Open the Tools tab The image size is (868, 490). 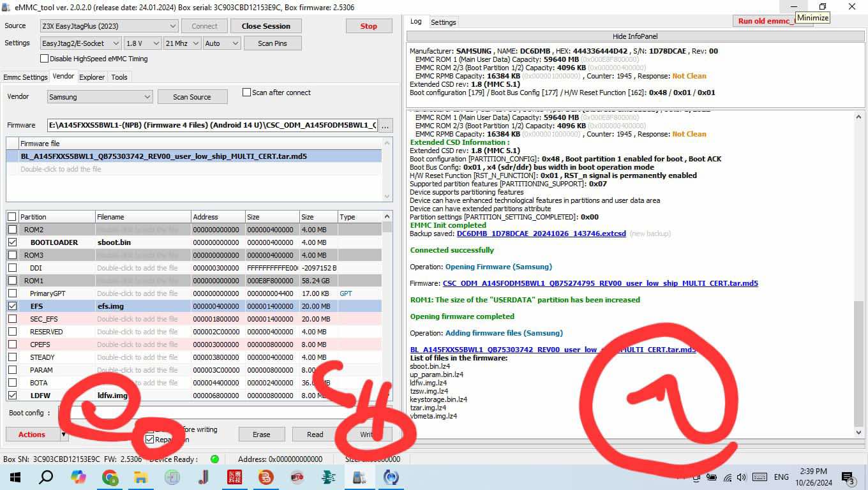119,77
